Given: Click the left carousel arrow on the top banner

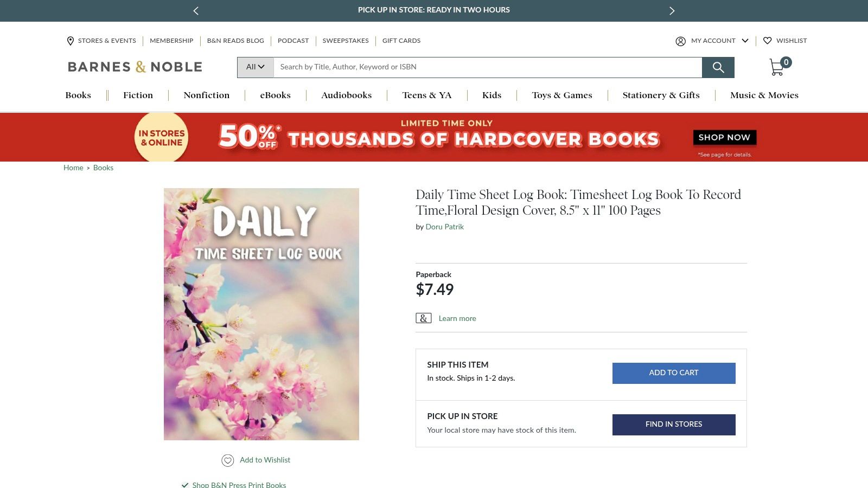Looking at the screenshot, I should [196, 10].
